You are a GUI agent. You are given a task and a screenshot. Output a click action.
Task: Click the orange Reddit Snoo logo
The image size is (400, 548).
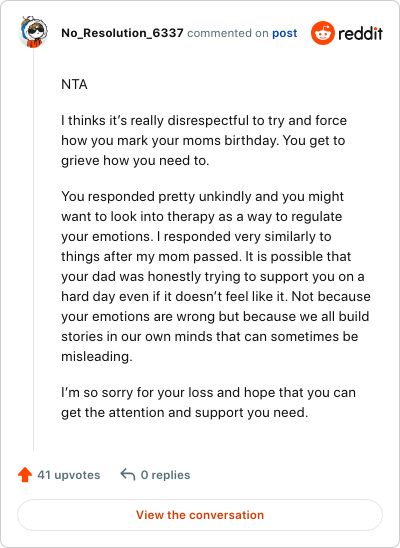click(x=323, y=33)
